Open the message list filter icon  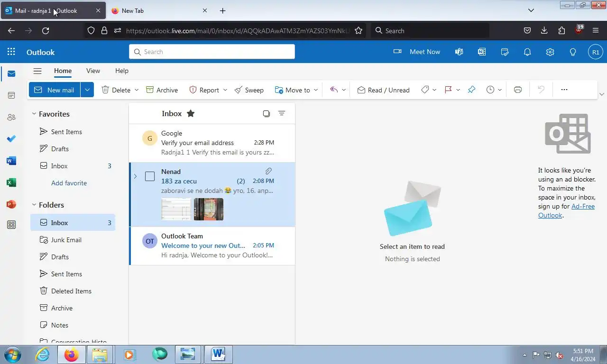(x=282, y=113)
